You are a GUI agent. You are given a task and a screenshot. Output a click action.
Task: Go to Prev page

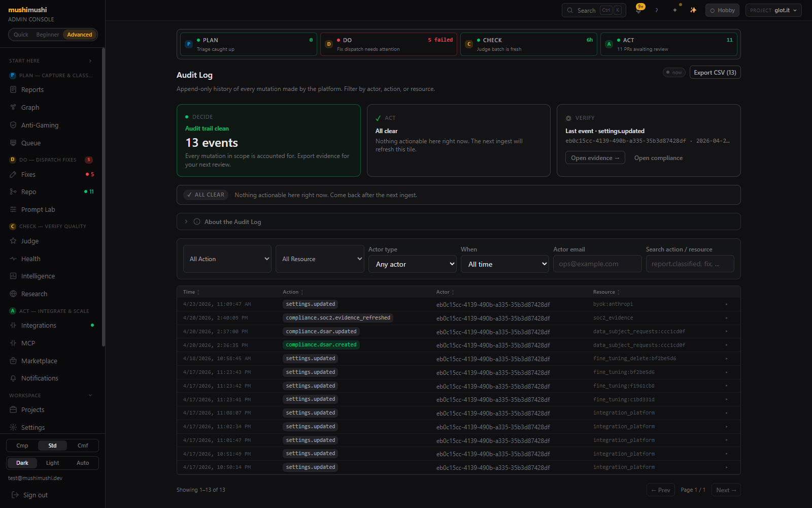tap(661, 490)
